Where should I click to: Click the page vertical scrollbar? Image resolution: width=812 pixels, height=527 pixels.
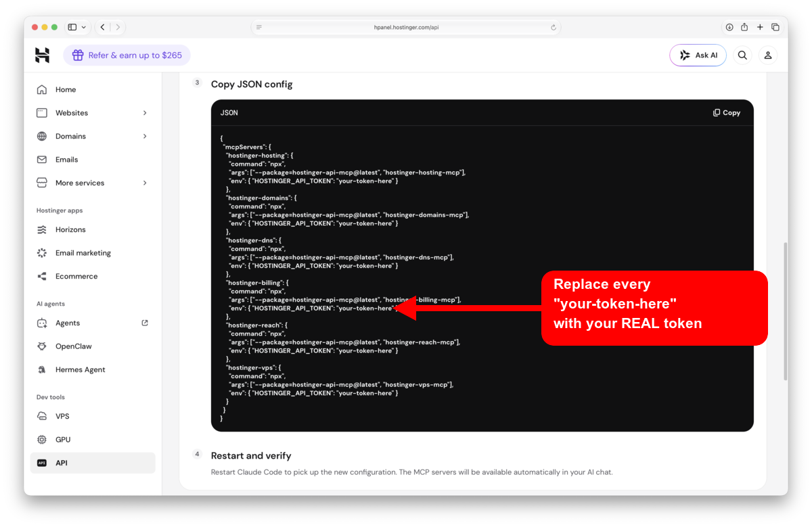pos(785,311)
